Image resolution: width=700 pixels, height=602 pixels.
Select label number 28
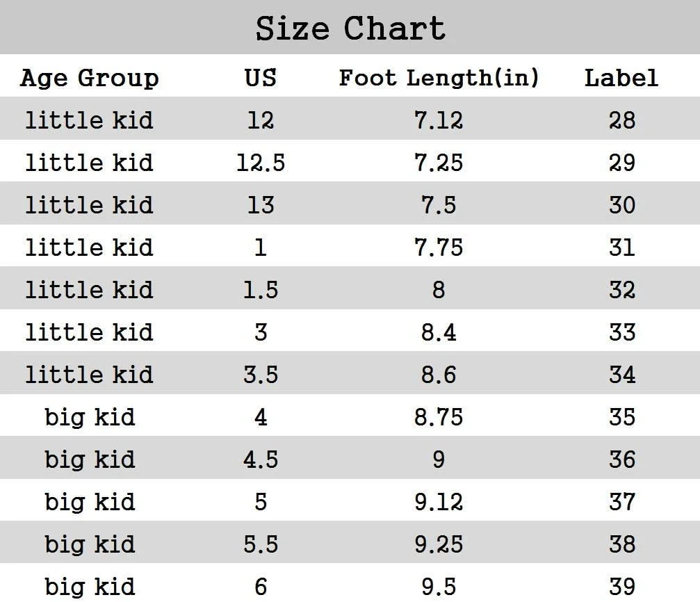(x=621, y=120)
